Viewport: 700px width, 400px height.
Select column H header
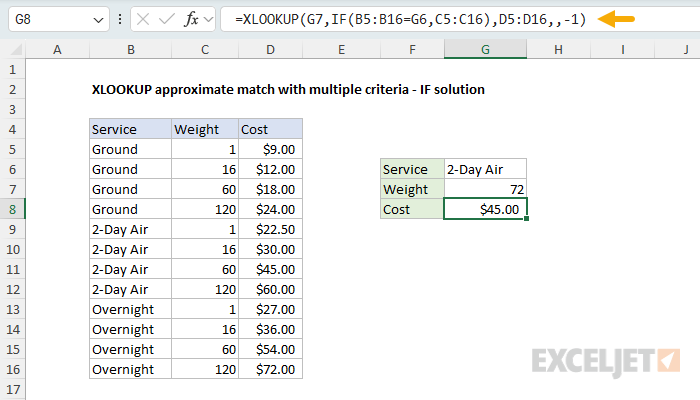click(558, 50)
